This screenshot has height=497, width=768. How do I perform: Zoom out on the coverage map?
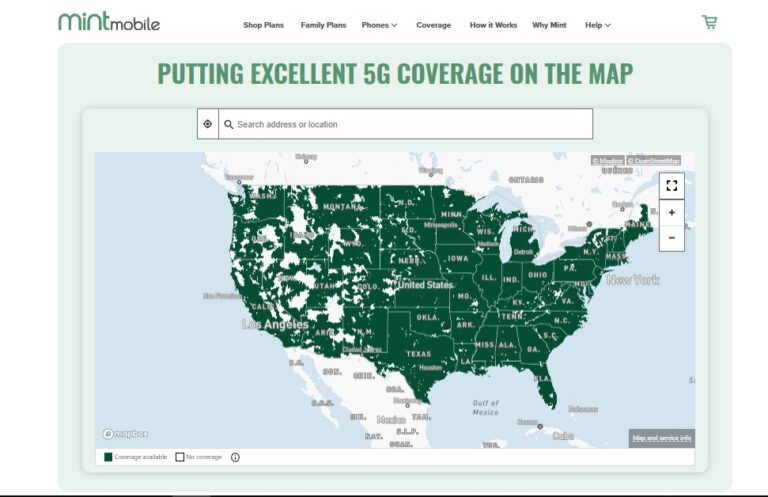coord(672,238)
